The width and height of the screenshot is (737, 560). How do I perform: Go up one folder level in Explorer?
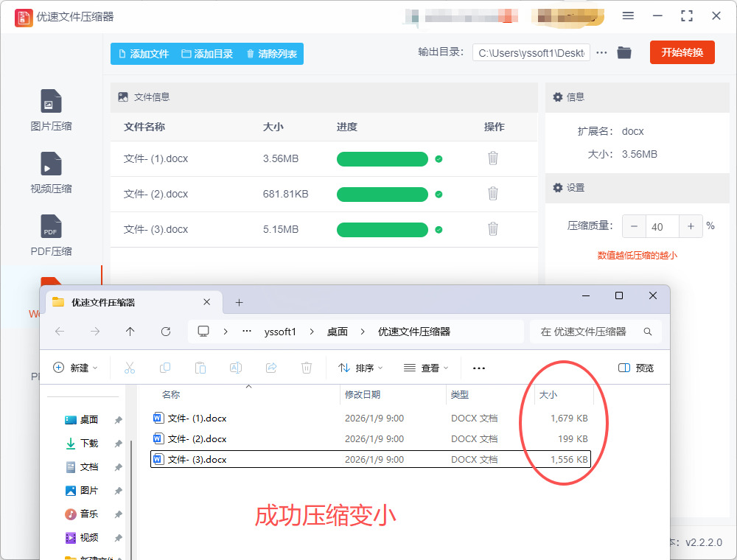[x=130, y=332]
